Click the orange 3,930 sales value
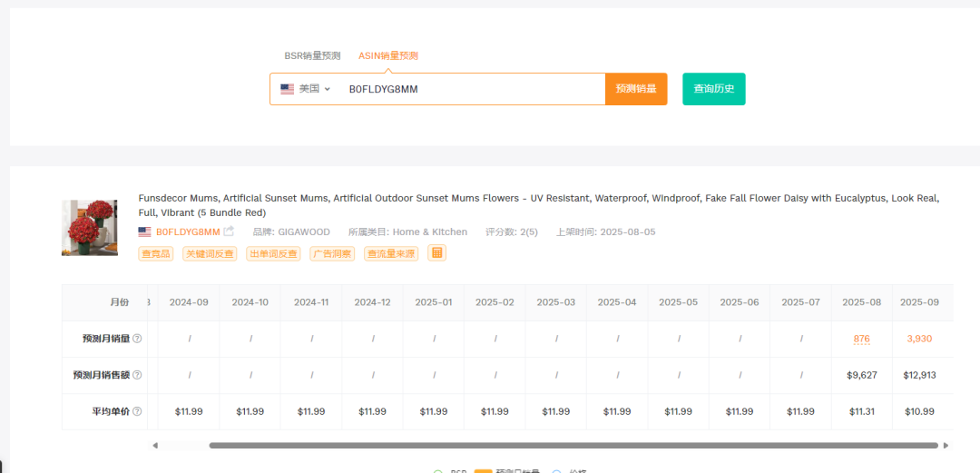This screenshot has height=473, width=980. pyautogui.click(x=919, y=339)
